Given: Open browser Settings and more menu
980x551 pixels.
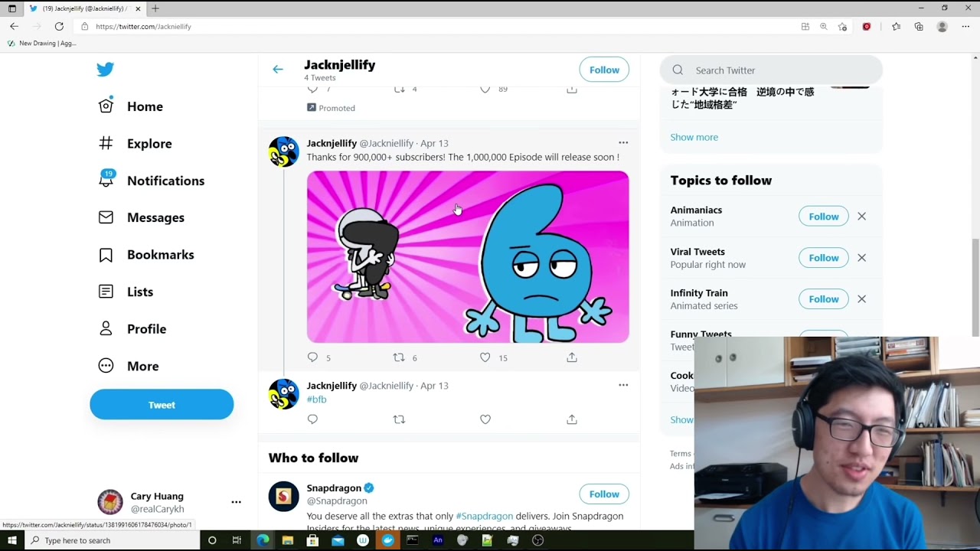Looking at the screenshot, I should click(965, 26).
